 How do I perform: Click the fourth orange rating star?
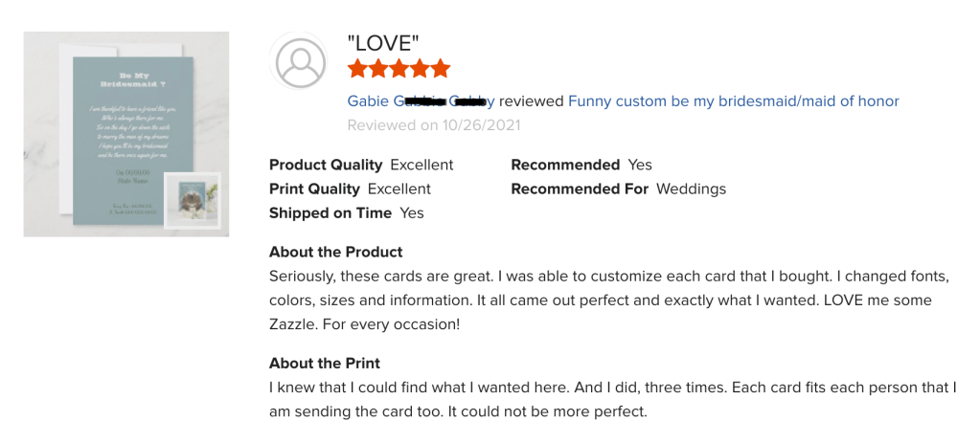(x=419, y=69)
